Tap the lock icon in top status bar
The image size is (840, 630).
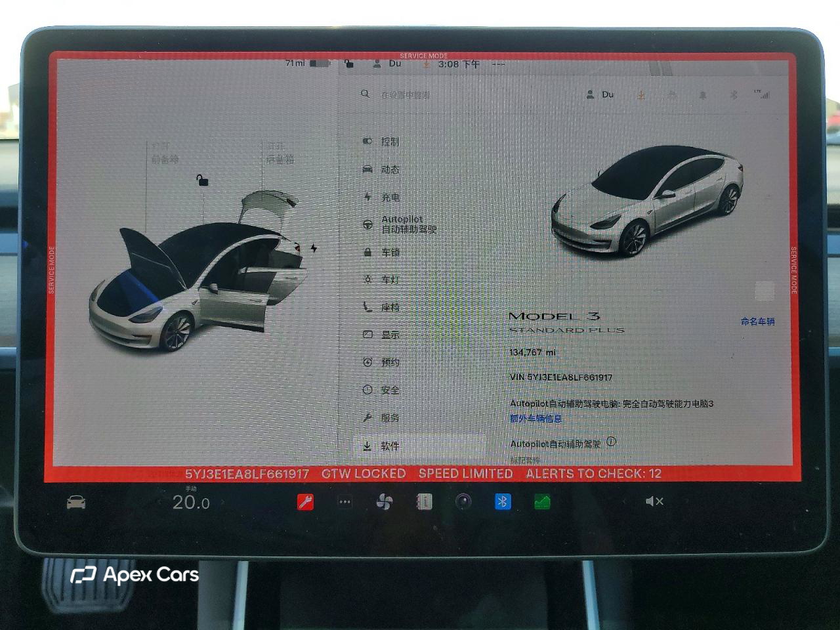(349, 64)
